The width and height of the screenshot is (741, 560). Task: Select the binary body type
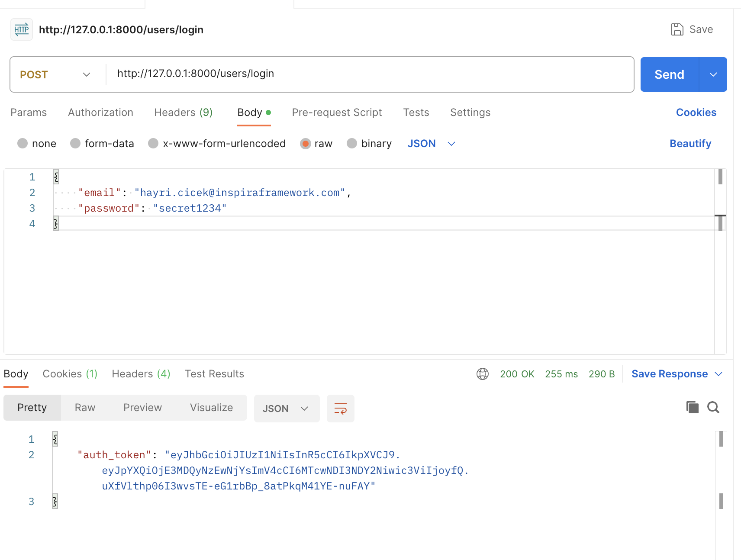352,143
